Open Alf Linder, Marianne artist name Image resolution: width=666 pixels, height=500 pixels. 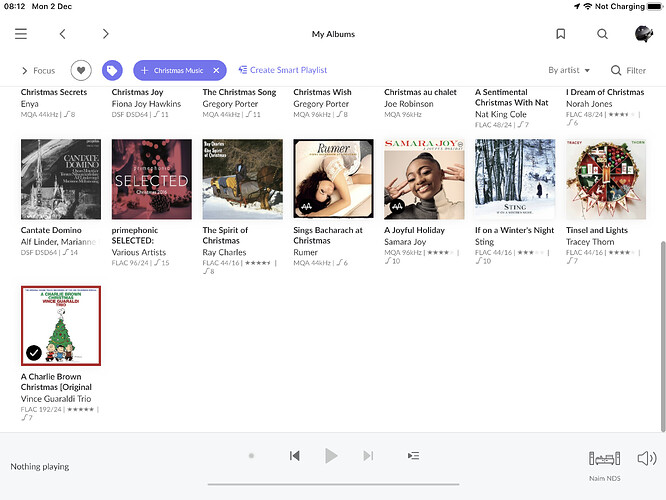(59, 242)
